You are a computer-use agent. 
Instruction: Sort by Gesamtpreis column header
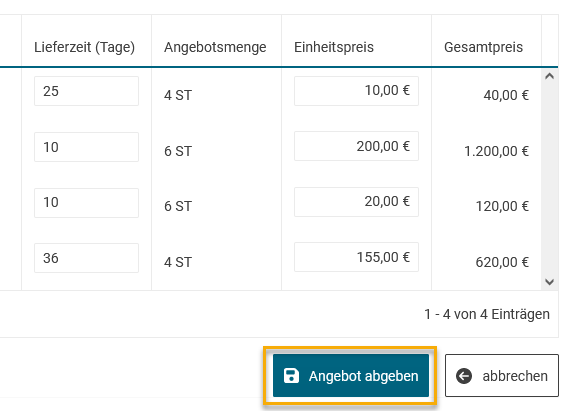tap(483, 47)
